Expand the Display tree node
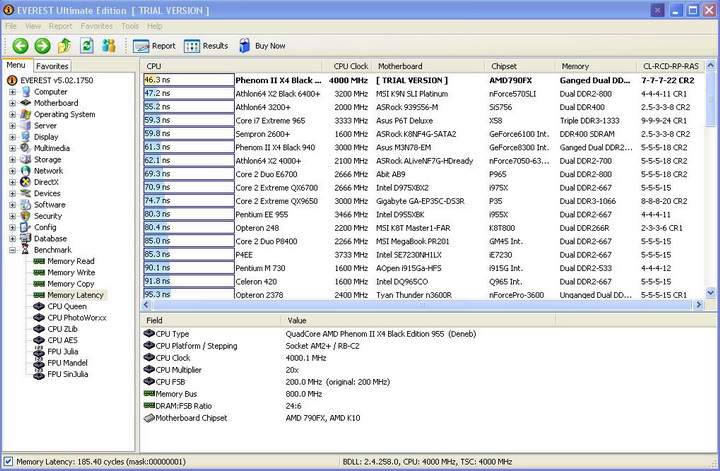The image size is (720, 471). point(12,137)
